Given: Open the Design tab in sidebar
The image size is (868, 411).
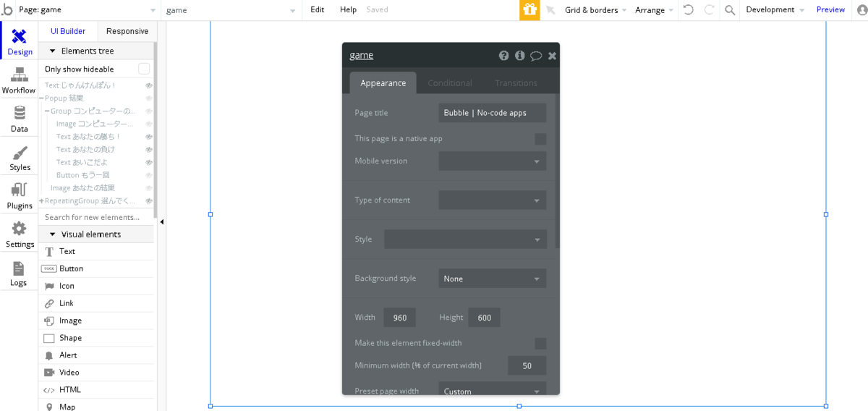Looking at the screenshot, I should [x=20, y=41].
